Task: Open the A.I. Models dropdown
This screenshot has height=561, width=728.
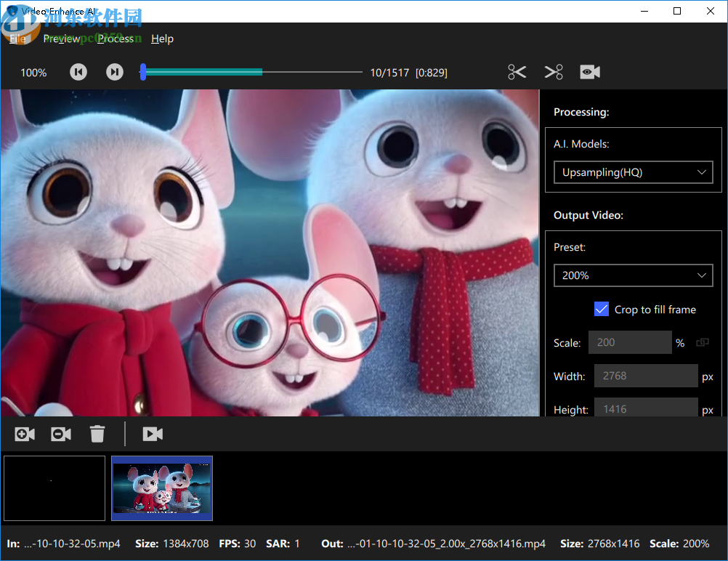Action: coord(633,172)
